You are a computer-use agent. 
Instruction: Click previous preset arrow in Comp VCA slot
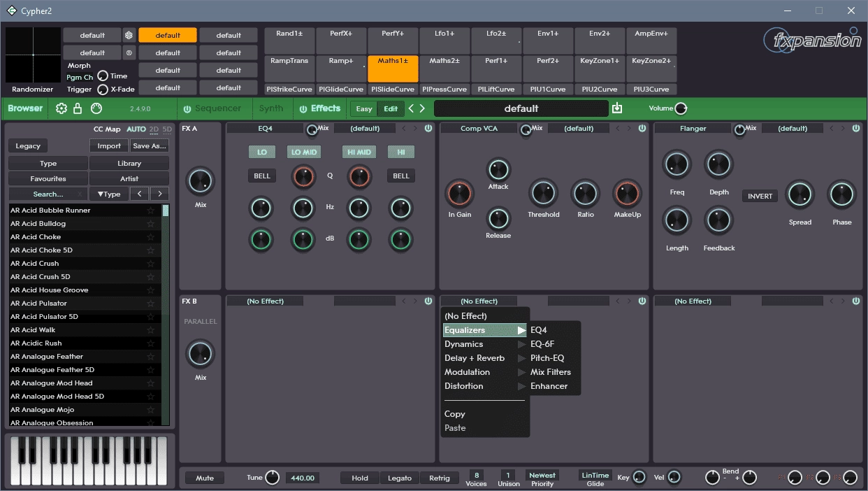[618, 128]
